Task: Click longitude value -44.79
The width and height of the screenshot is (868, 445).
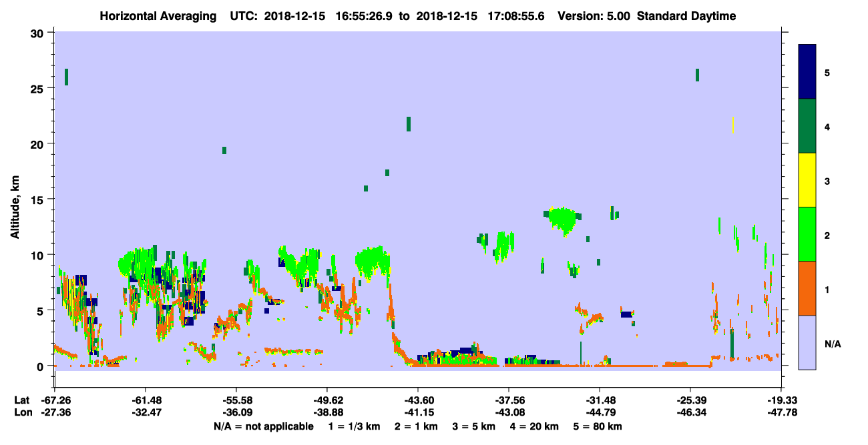Action: click(x=600, y=413)
